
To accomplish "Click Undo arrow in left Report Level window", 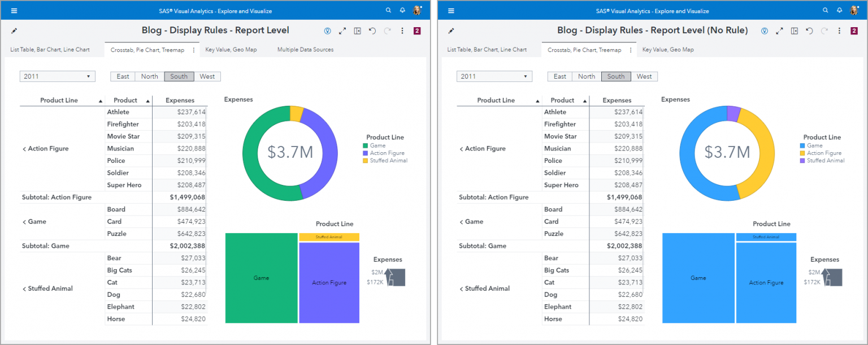I will [372, 31].
